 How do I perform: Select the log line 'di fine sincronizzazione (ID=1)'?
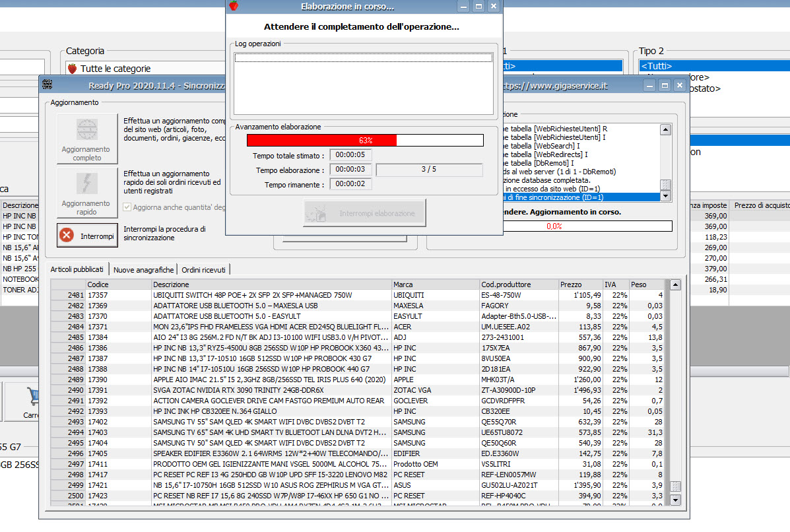coord(581,197)
